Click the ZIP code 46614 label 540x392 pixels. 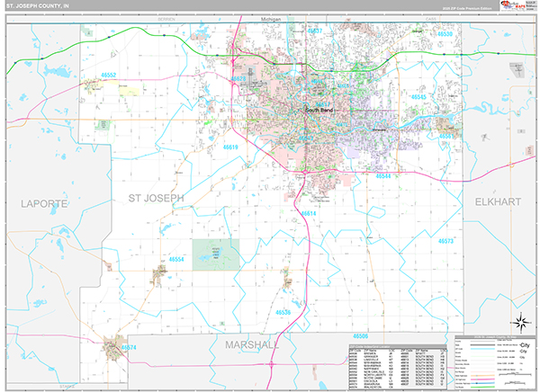(x=309, y=213)
